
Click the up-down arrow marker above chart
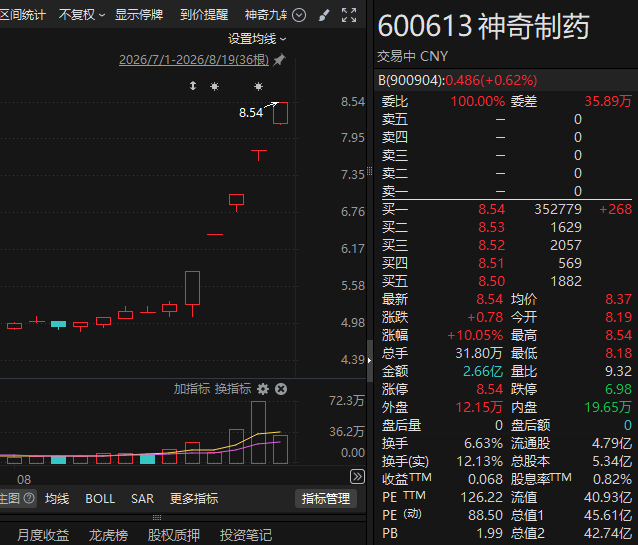point(193,86)
